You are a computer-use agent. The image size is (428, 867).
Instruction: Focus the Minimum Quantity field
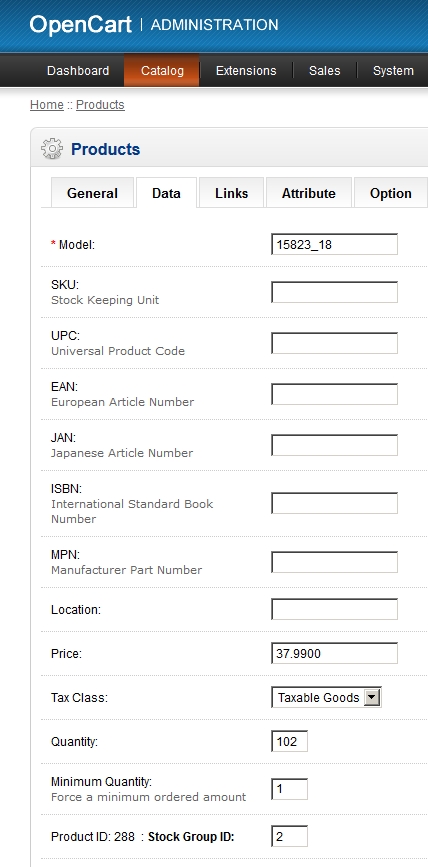tap(289, 789)
